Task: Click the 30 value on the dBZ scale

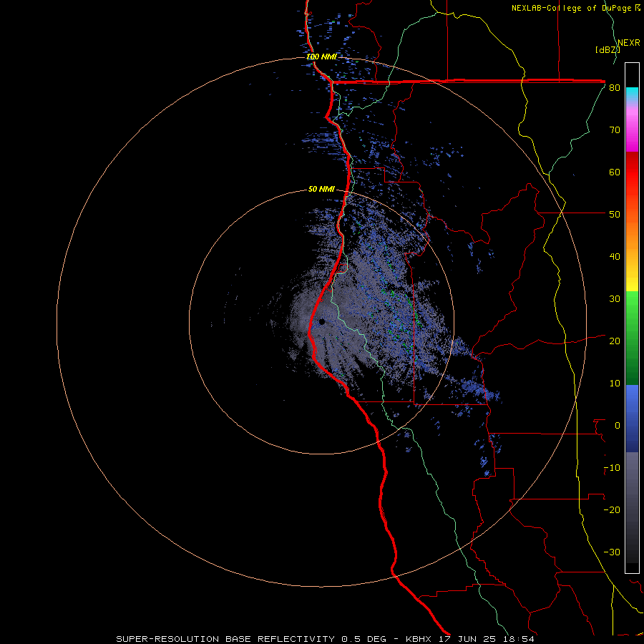Action: tap(615, 299)
